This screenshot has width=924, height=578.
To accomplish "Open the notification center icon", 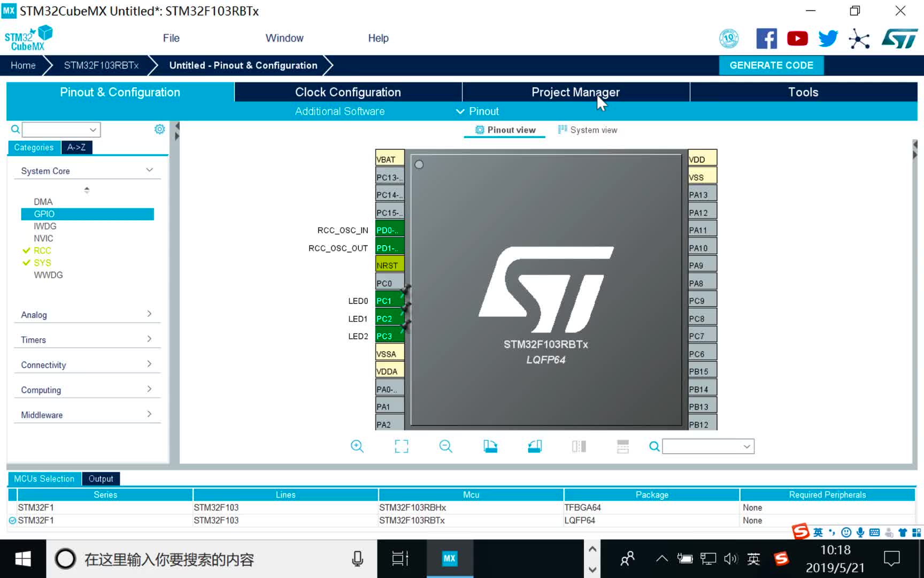I will 892,559.
